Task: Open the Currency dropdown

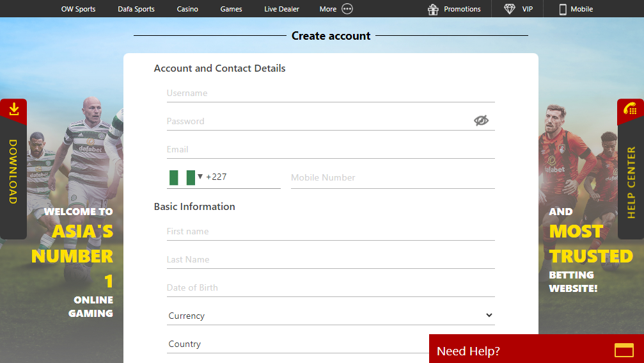Action: [x=331, y=316]
